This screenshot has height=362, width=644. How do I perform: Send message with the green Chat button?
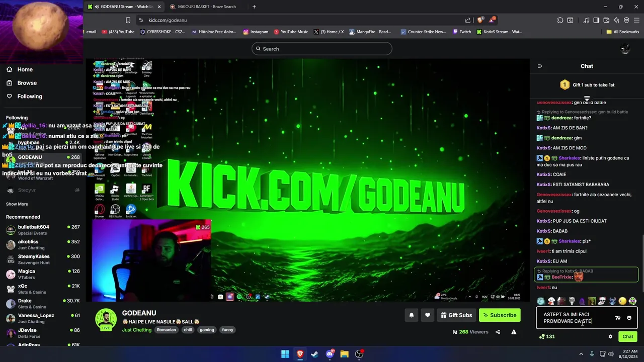pos(628,336)
